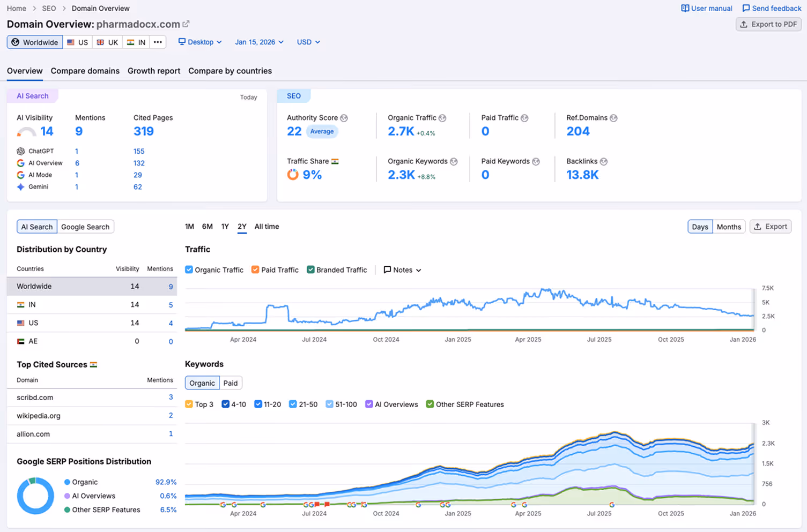Click the Desktop monitor icon
The image size is (807, 532).
point(182,42)
